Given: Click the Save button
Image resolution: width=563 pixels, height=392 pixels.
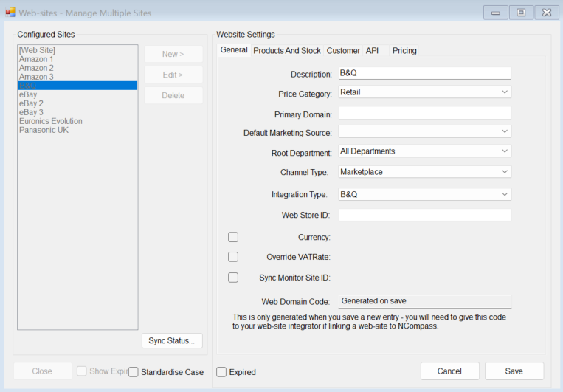Looking at the screenshot, I should 514,371.
